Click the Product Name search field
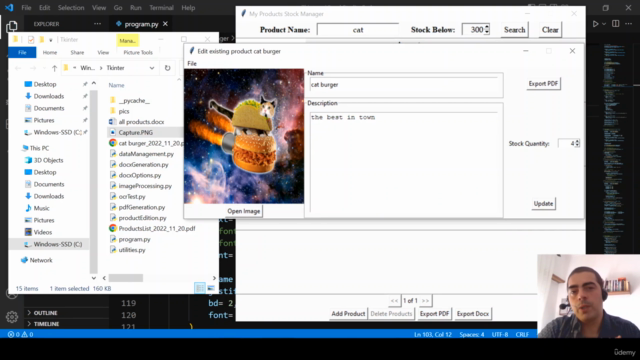640x360 pixels. pyautogui.click(x=358, y=30)
